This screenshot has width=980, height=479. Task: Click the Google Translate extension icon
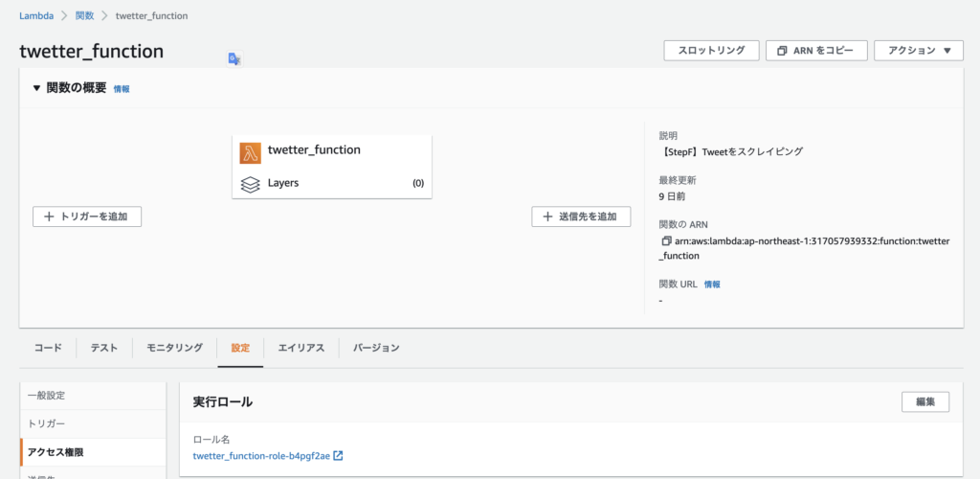(x=234, y=58)
